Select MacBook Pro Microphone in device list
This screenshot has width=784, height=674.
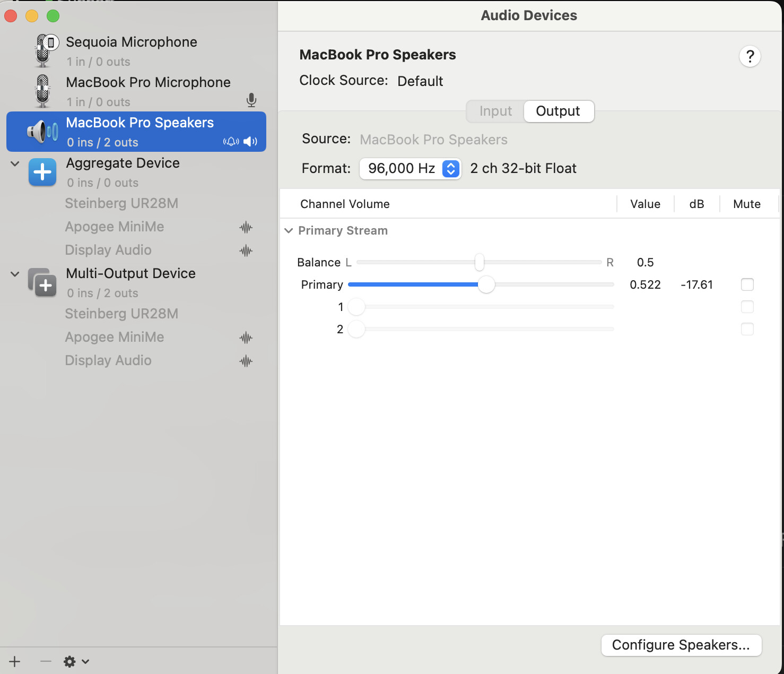coord(136,91)
